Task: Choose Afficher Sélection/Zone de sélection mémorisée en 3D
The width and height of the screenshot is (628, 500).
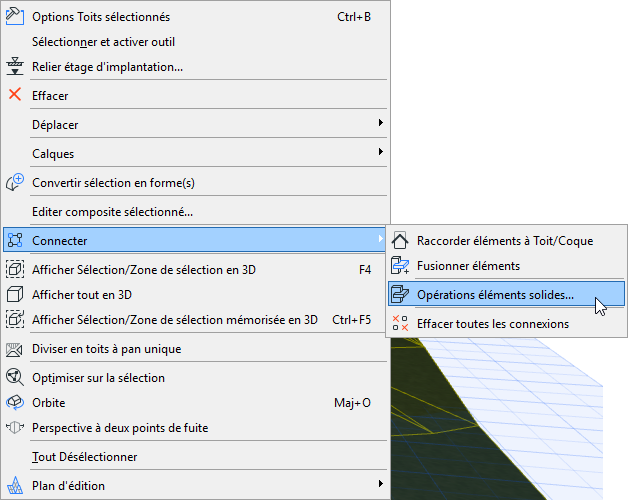Action: [195, 319]
